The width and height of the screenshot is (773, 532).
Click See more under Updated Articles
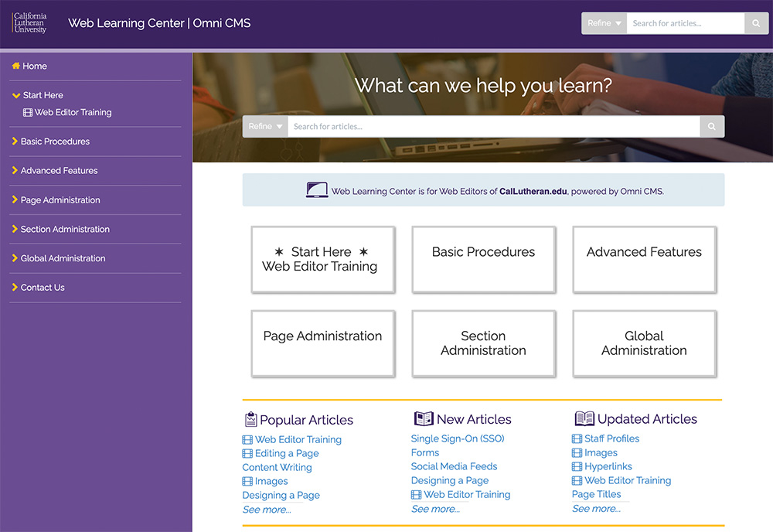[597, 508]
